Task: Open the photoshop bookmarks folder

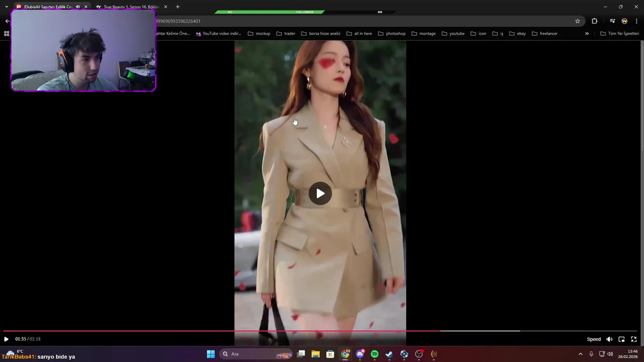Action: [391, 34]
